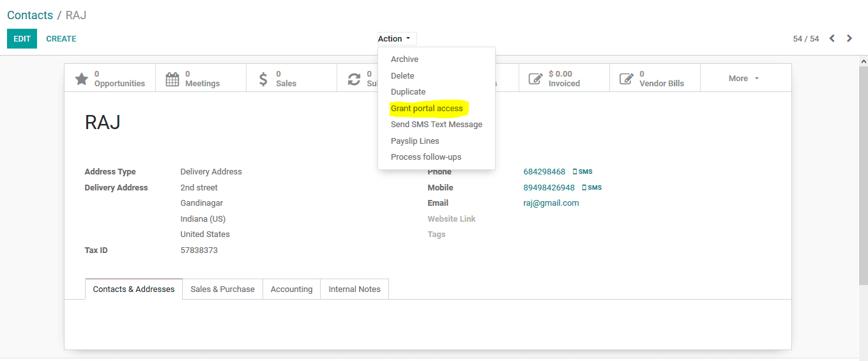The image size is (868, 361).
Task: Click the 54 / 54 pager counter
Action: pyautogui.click(x=806, y=39)
